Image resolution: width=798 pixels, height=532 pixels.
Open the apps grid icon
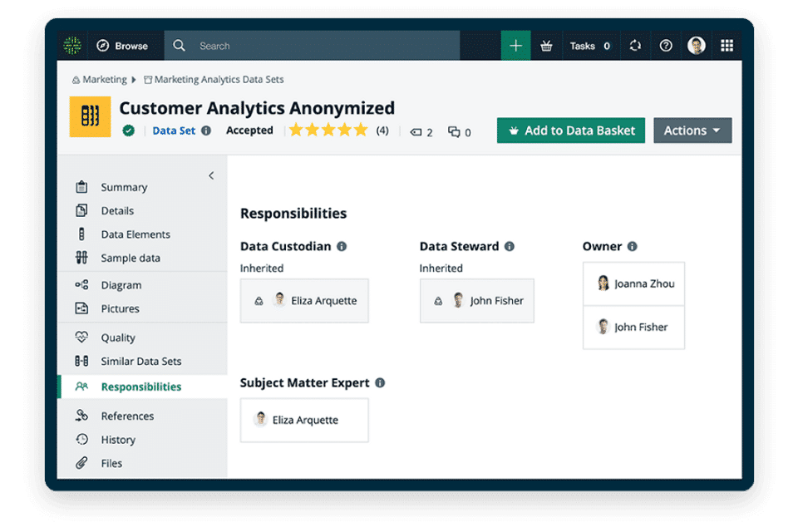point(727,46)
